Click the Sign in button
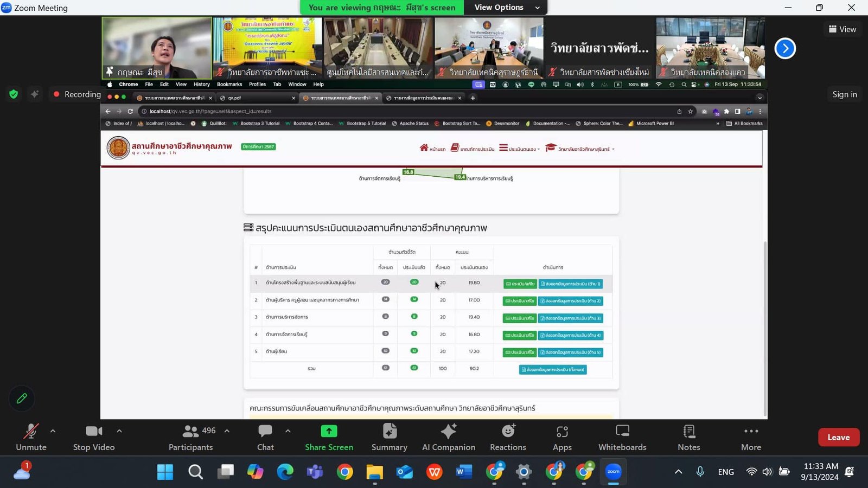Viewport: 868px width, 488px height. coord(844,94)
